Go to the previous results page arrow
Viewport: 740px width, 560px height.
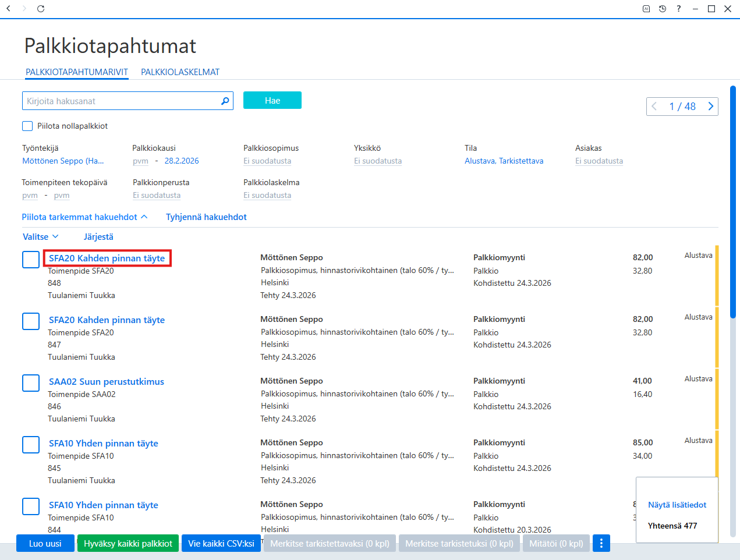[x=654, y=107]
